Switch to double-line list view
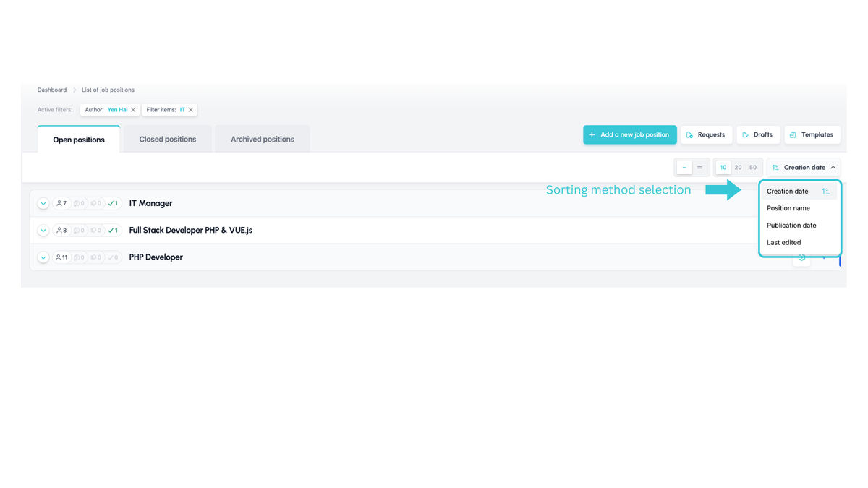868x488 pixels. coord(699,167)
